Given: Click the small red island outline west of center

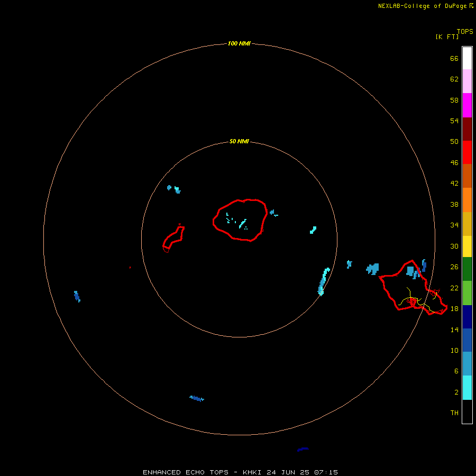Looking at the screenshot, I should 173,239.
